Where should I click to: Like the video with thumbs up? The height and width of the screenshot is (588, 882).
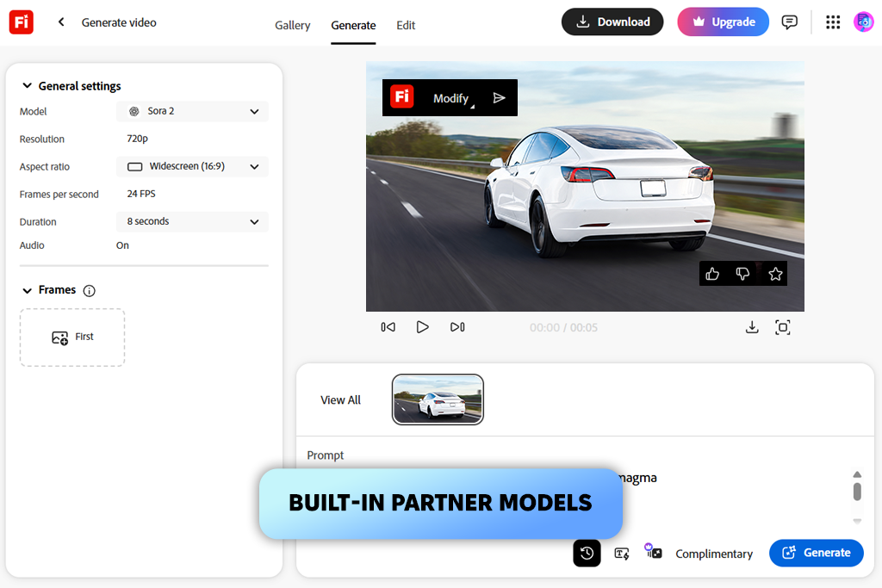point(712,274)
